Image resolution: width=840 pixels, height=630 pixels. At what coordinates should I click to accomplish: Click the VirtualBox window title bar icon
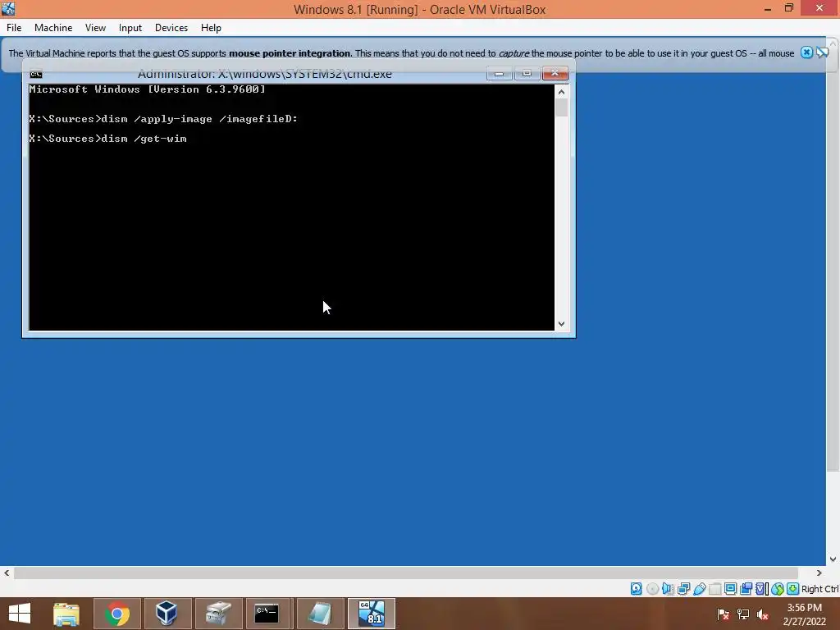tap(8, 8)
